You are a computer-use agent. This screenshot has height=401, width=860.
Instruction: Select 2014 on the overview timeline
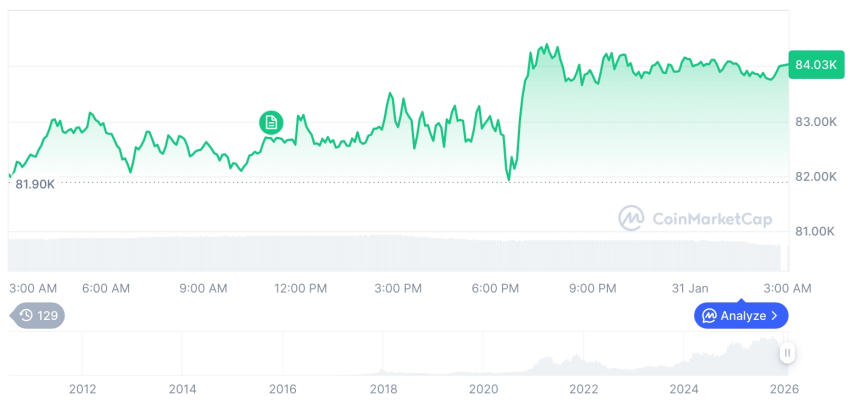click(x=182, y=388)
